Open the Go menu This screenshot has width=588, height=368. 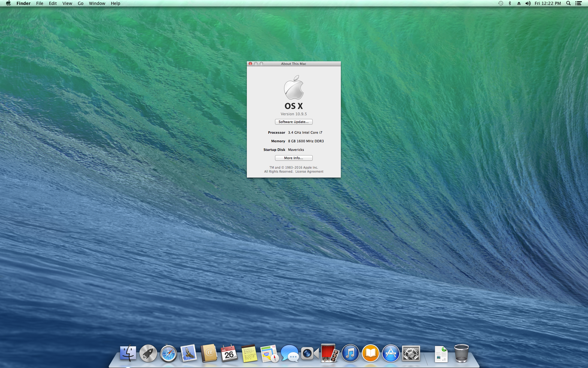click(81, 3)
